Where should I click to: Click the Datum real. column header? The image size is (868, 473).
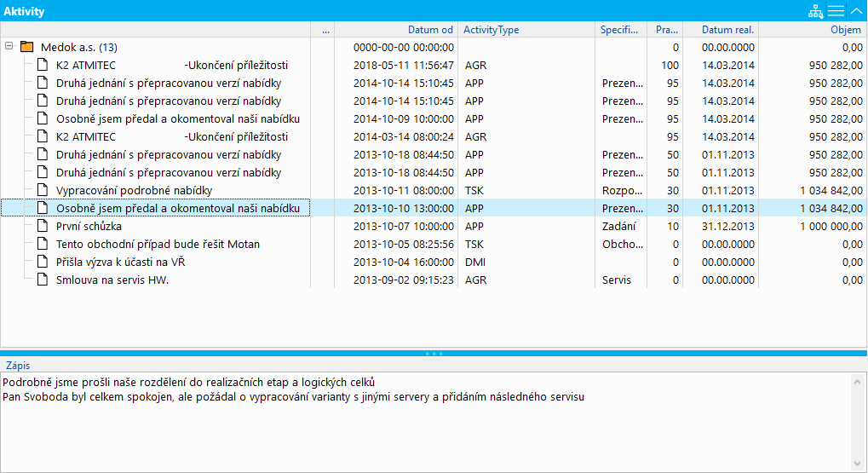(727, 30)
